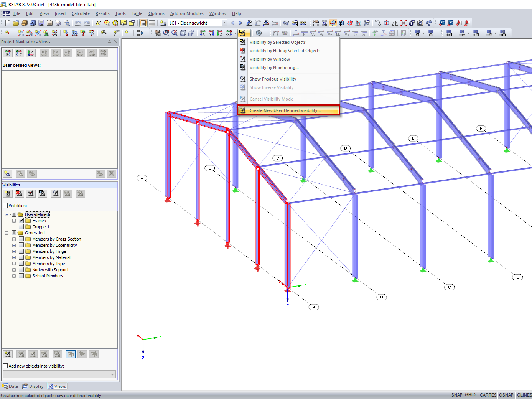The width and height of the screenshot is (532, 399).
Task: Click Visibility by Window panel icon
Action: pos(31,193)
